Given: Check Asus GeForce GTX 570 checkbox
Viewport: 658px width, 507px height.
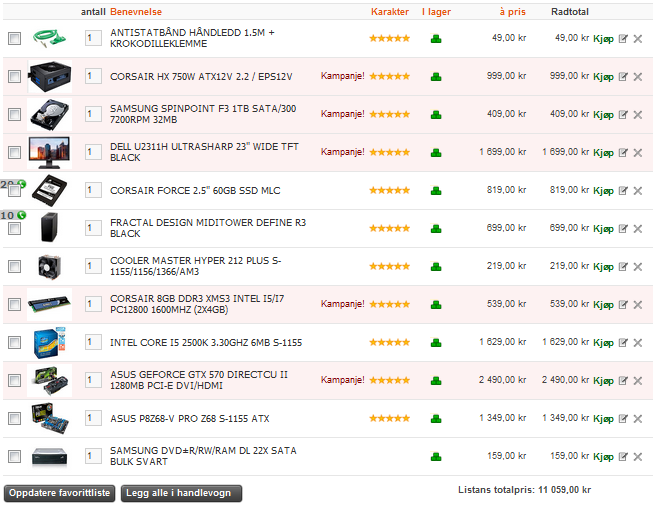Looking at the screenshot, I should click(x=14, y=380).
